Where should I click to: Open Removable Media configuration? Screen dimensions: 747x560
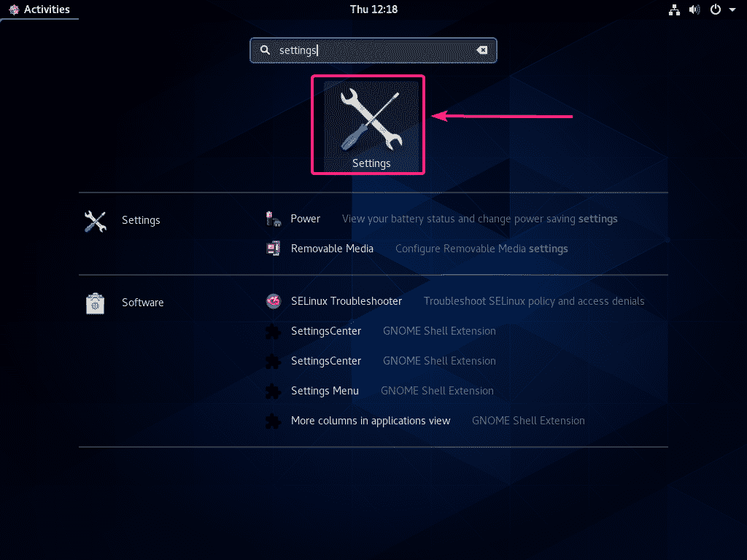[x=332, y=248]
